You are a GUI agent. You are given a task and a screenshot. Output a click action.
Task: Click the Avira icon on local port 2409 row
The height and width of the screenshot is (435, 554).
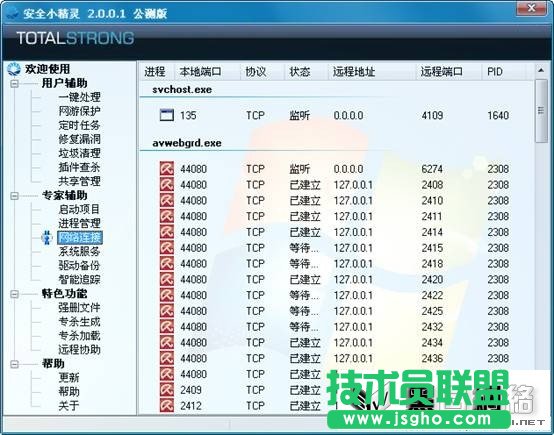(167, 390)
